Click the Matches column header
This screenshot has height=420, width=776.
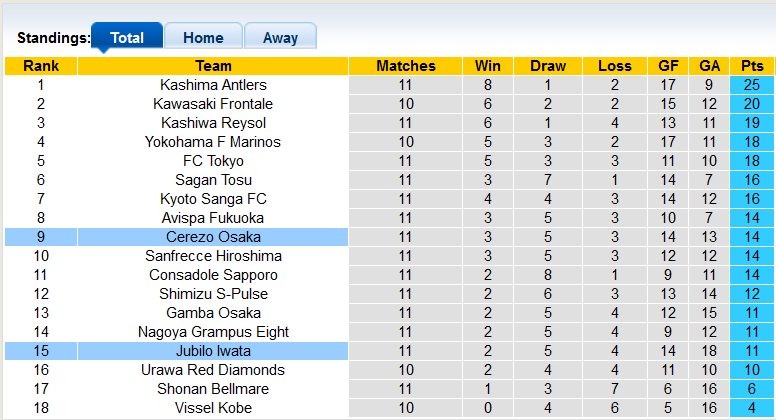406,66
